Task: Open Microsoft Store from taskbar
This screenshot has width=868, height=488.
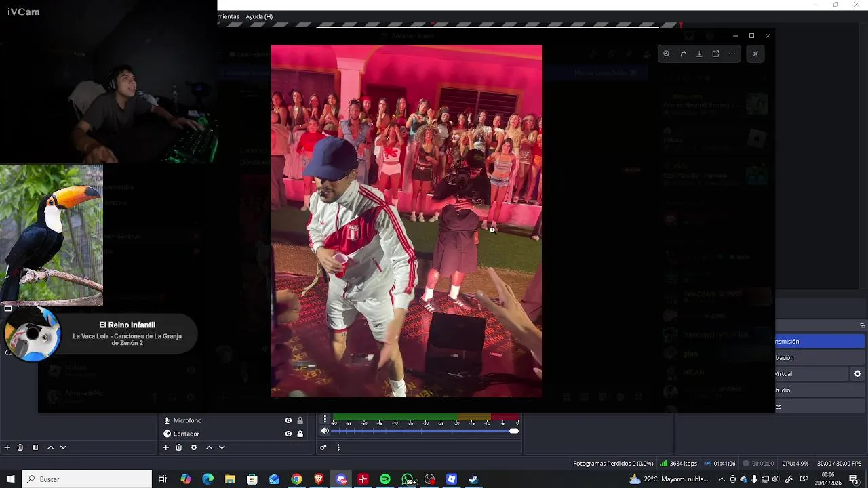Action: coord(252,479)
